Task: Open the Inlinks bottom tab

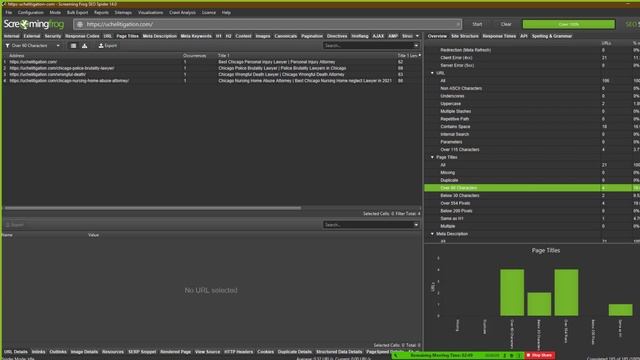Action: tap(38, 352)
